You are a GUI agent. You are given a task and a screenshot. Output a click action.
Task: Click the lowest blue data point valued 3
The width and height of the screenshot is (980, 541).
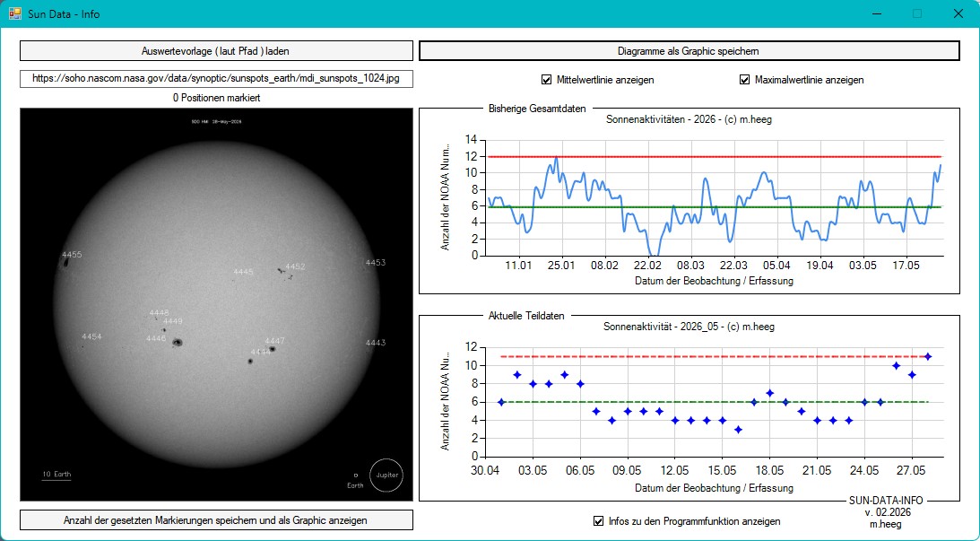click(738, 430)
